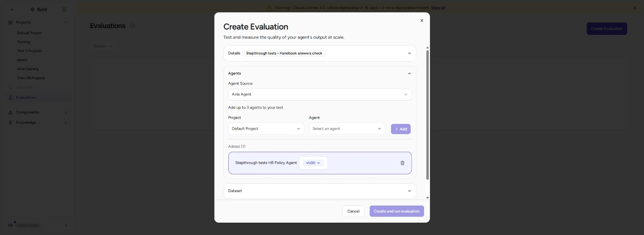Viewport: 644px width, 235px height.
Task: Click the dialog scrollbar thumb
Action: coord(428,115)
